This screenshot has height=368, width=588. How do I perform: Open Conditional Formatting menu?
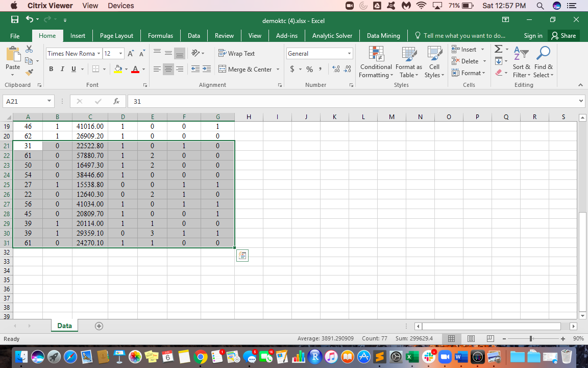point(376,62)
